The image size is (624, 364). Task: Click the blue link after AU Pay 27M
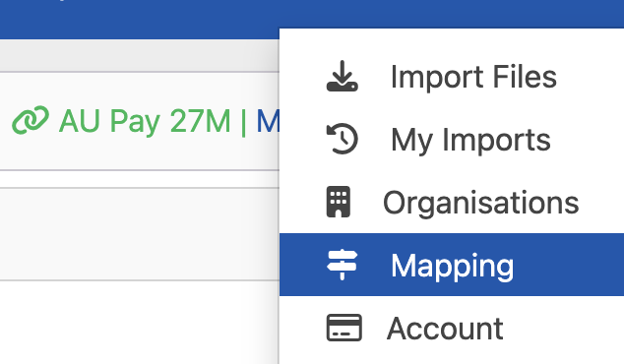[268, 121]
